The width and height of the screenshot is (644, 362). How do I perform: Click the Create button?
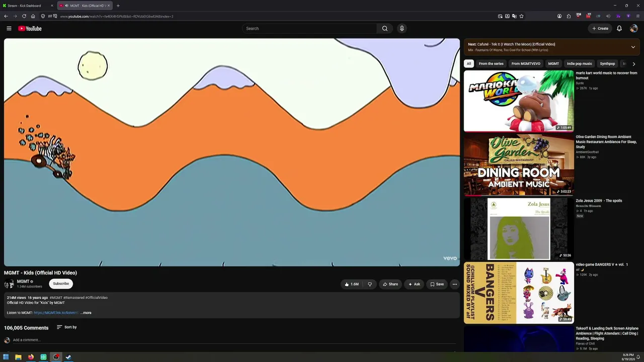pyautogui.click(x=600, y=29)
